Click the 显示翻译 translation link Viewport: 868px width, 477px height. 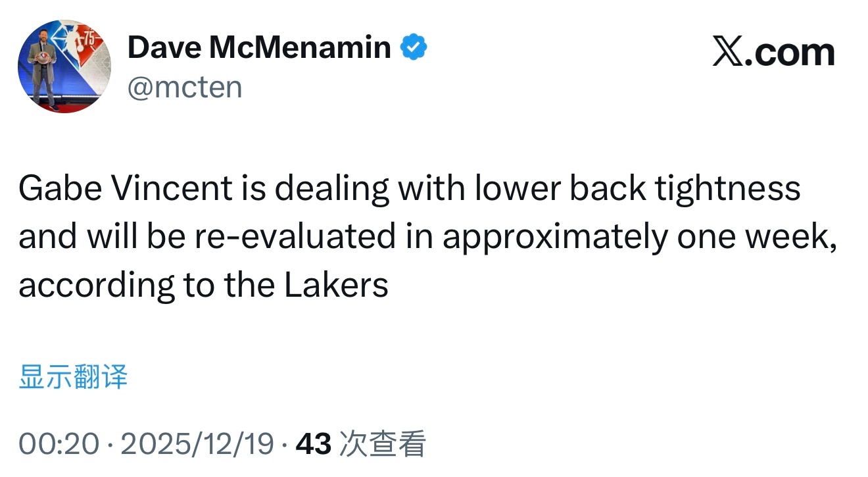click(x=72, y=377)
